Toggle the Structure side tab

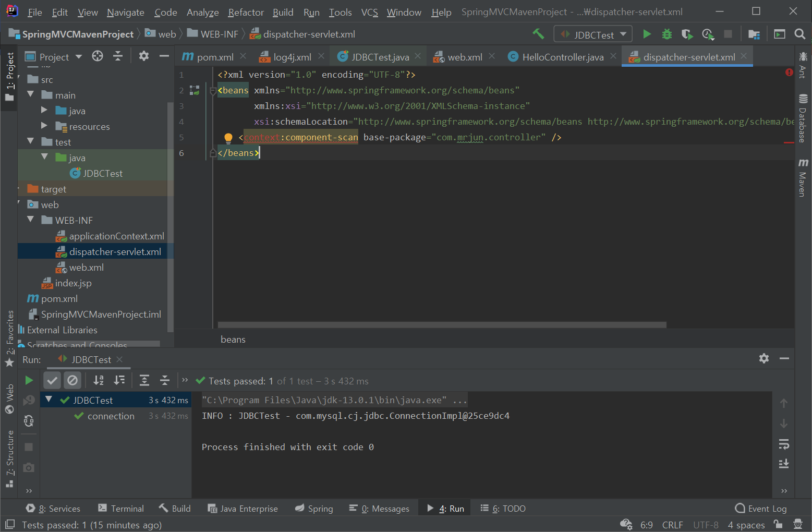pos(9,459)
